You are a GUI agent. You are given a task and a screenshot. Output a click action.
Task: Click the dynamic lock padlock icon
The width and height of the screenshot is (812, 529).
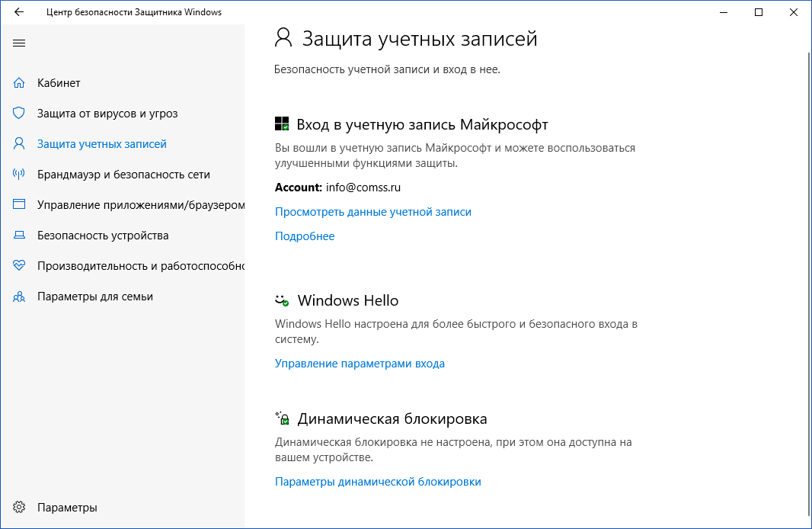[x=282, y=417]
